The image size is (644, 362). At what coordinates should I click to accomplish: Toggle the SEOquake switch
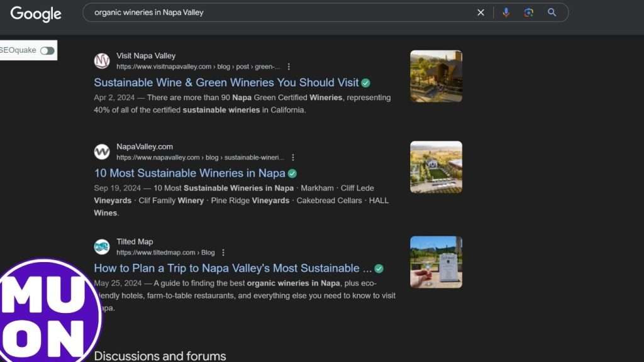tap(47, 50)
